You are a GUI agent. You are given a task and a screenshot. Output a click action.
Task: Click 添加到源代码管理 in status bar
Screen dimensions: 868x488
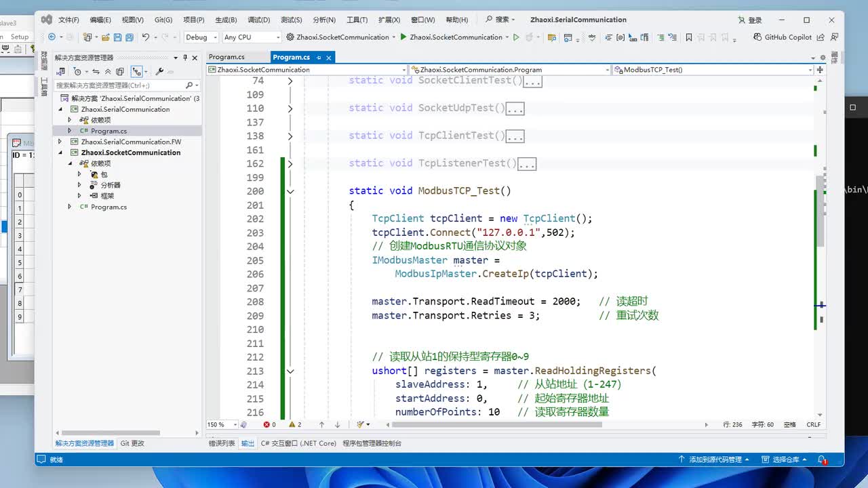click(713, 460)
